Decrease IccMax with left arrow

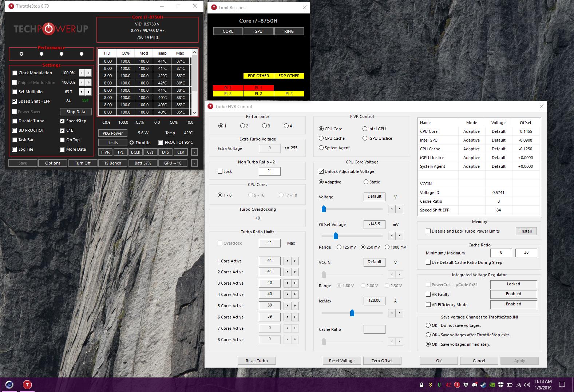pos(392,313)
